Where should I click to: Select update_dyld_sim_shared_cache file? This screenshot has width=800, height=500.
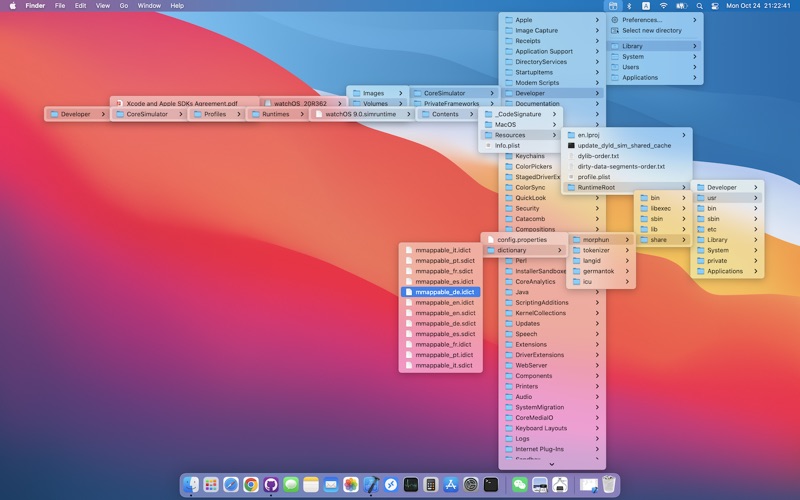627,146
